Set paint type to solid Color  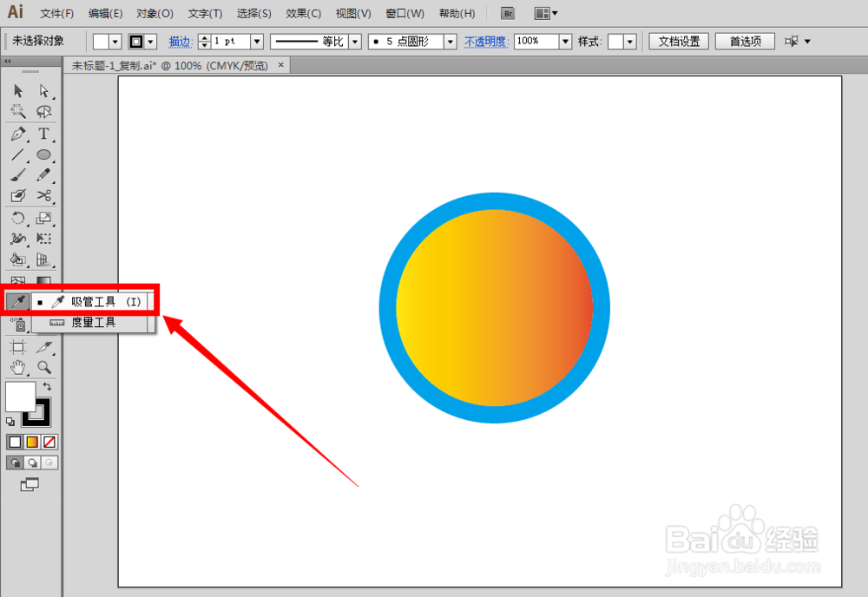pos(15,442)
